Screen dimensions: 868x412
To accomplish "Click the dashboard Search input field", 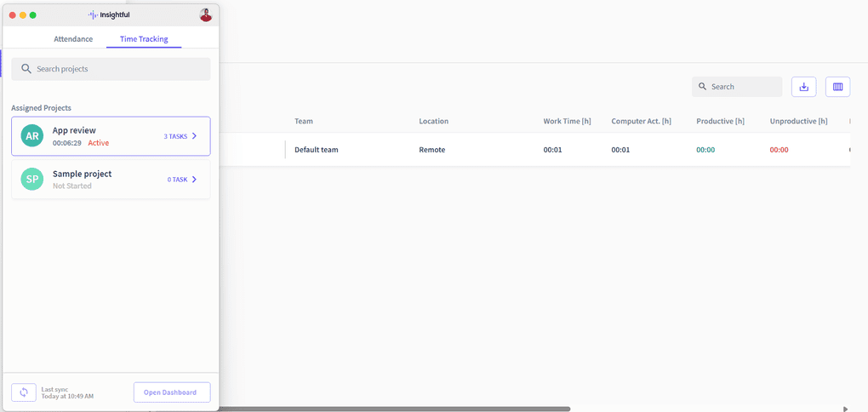I will pyautogui.click(x=744, y=87).
